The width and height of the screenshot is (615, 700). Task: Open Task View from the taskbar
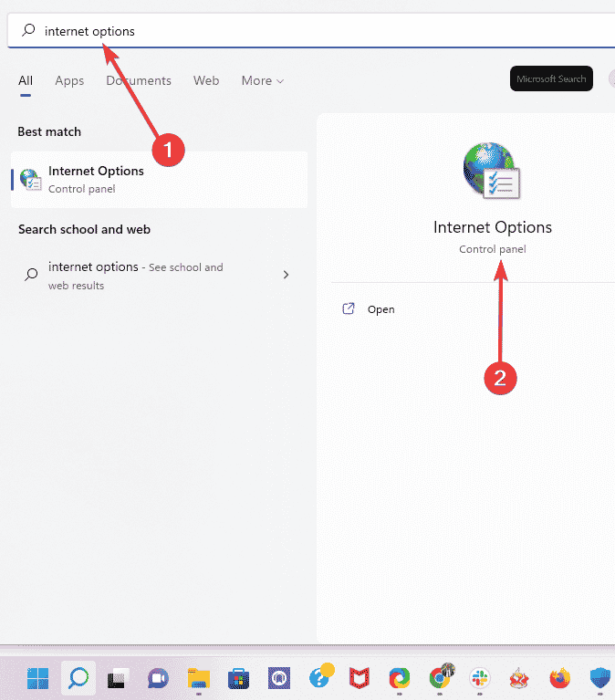coord(119,679)
